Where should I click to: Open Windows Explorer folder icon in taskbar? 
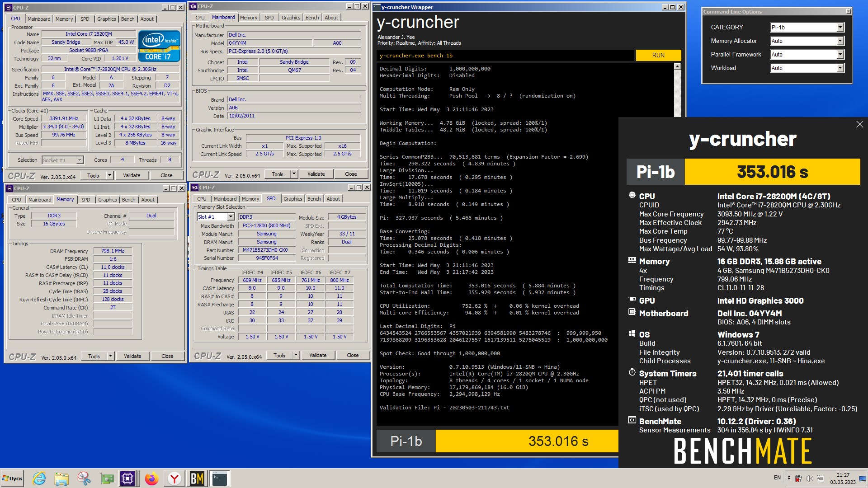61,478
